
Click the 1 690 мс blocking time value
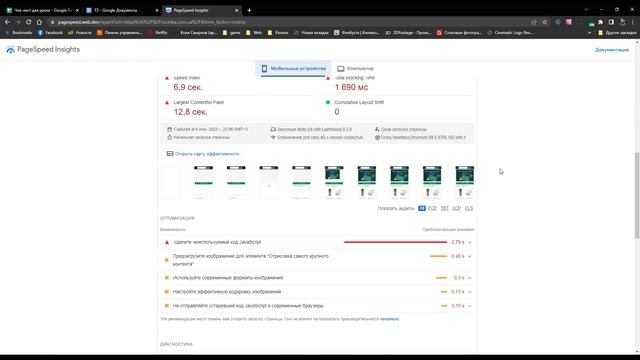point(351,87)
